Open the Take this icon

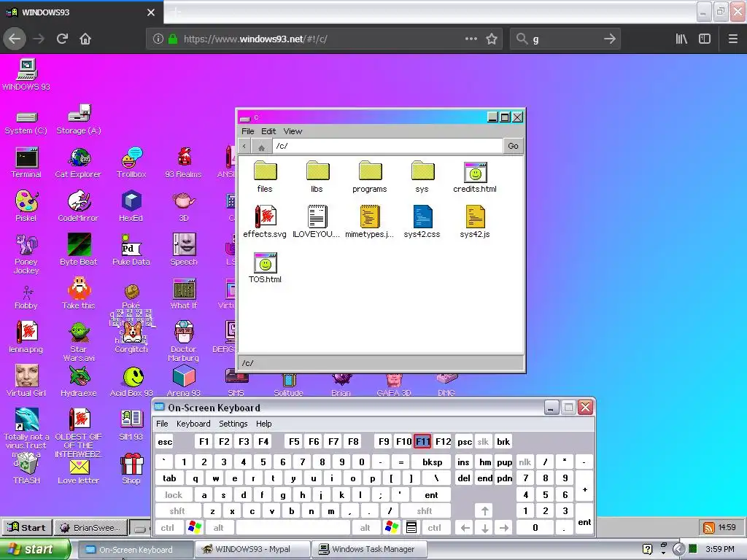click(x=78, y=293)
